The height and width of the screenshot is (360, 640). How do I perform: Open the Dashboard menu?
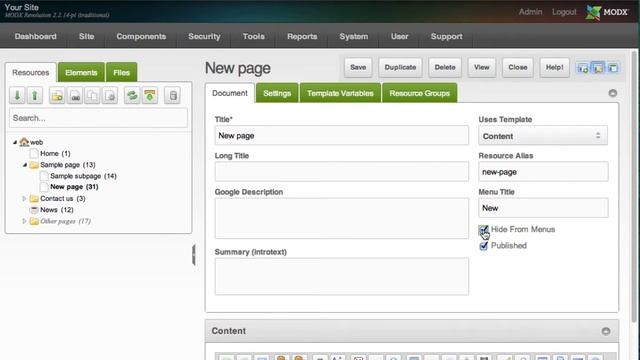[x=36, y=36]
